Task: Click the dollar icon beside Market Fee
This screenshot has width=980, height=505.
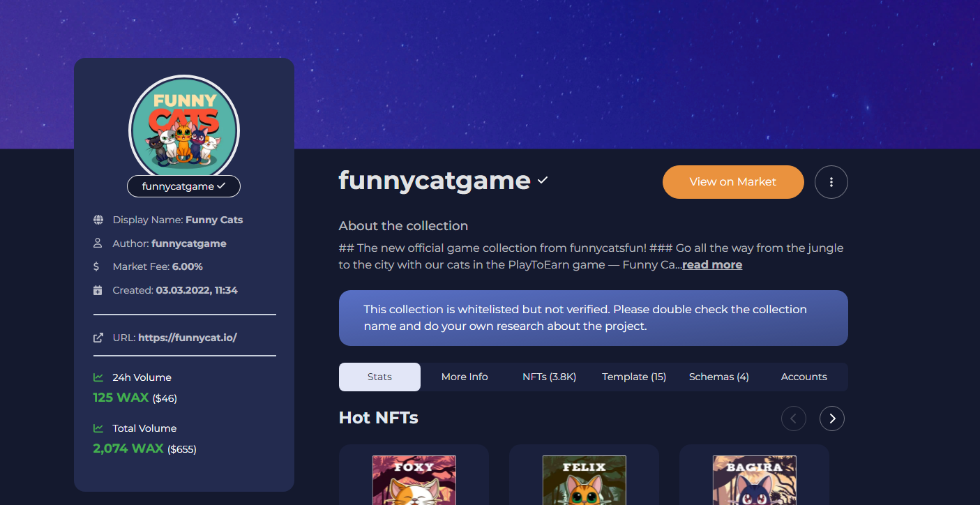Action: coord(96,266)
